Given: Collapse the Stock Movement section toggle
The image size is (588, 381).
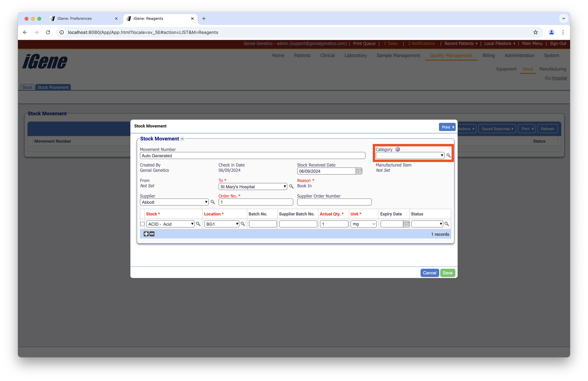Looking at the screenshot, I should (182, 139).
